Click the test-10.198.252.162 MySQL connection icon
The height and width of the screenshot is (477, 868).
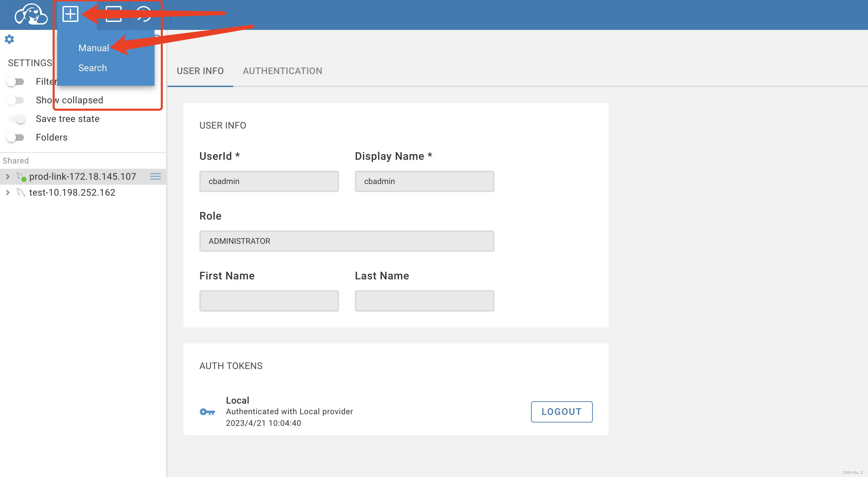pyautogui.click(x=21, y=192)
